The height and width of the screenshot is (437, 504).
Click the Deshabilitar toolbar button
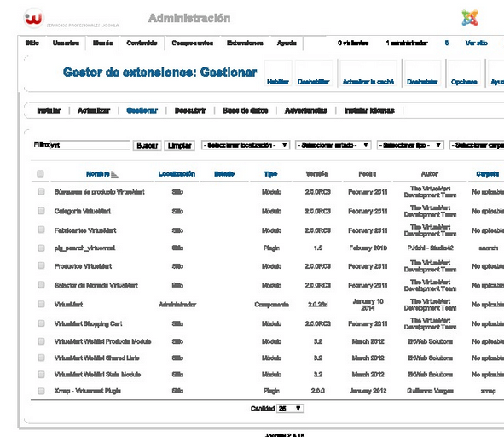pos(313,73)
